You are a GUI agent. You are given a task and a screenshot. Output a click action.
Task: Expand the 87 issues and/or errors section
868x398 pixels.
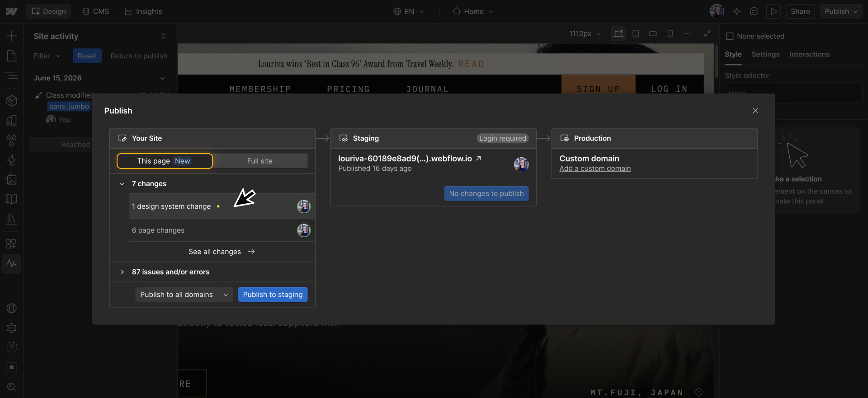[122, 272]
